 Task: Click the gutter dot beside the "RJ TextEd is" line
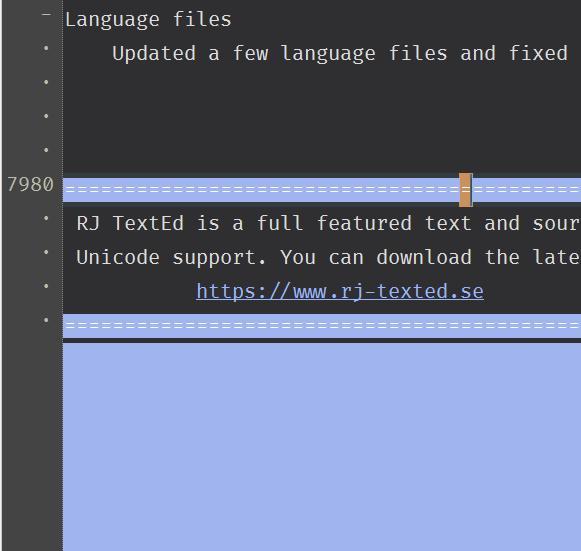(x=46, y=218)
